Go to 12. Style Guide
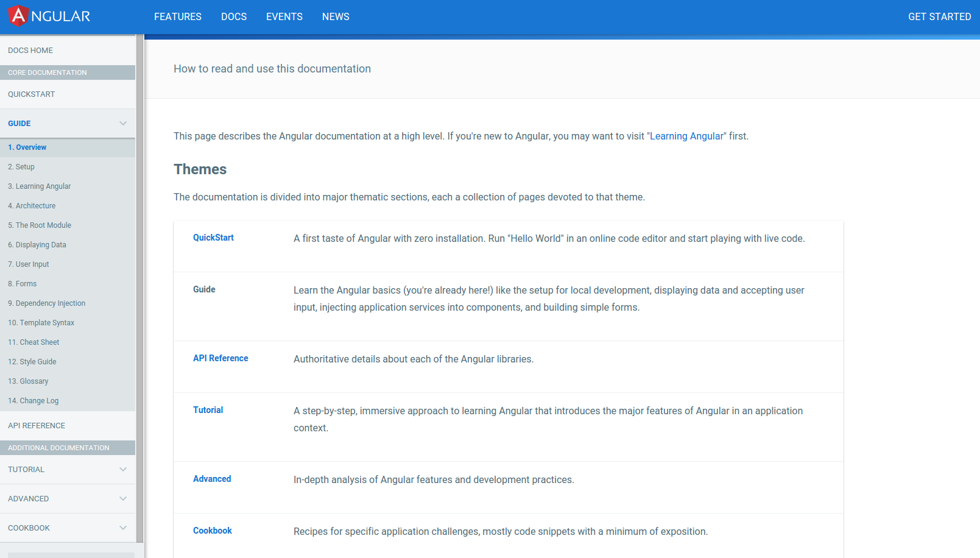980x558 pixels. click(68, 362)
